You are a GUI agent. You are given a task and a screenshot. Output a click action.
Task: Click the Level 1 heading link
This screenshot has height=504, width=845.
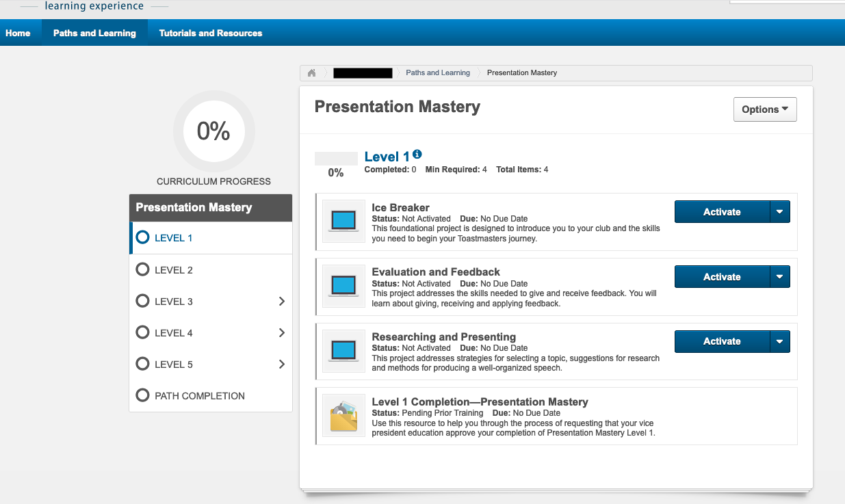point(387,157)
